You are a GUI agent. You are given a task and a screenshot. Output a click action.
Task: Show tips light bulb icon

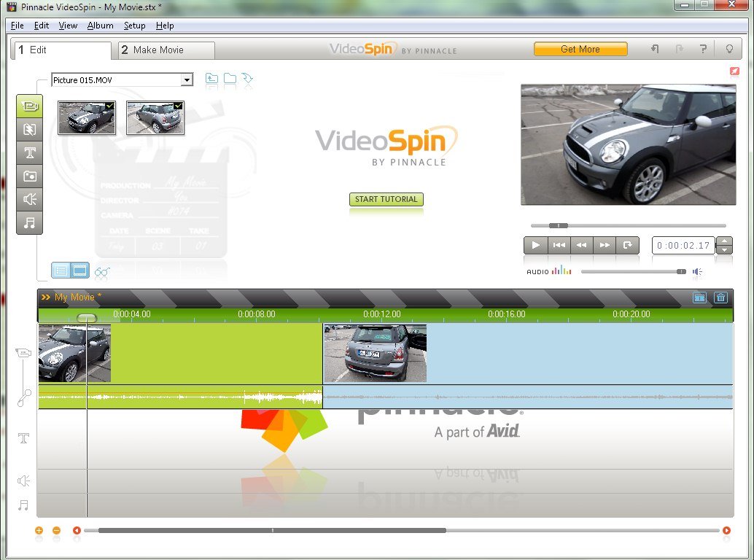(x=729, y=49)
